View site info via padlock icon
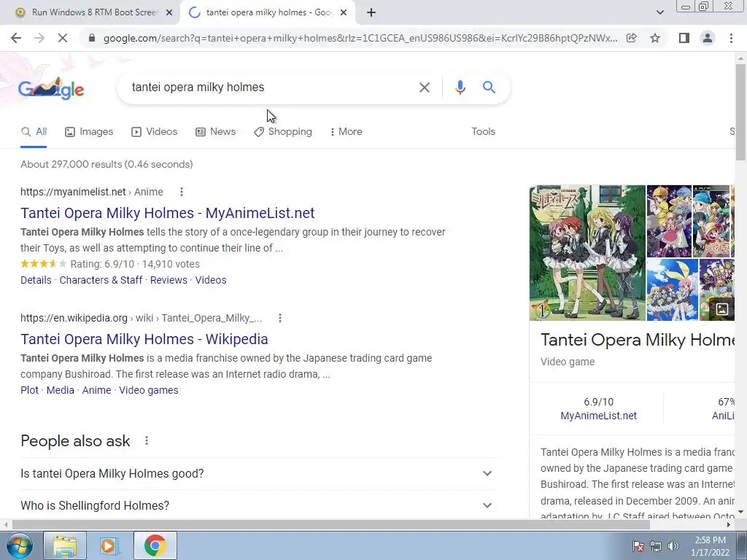The image size is (747, 560). [x=92, y=38]
